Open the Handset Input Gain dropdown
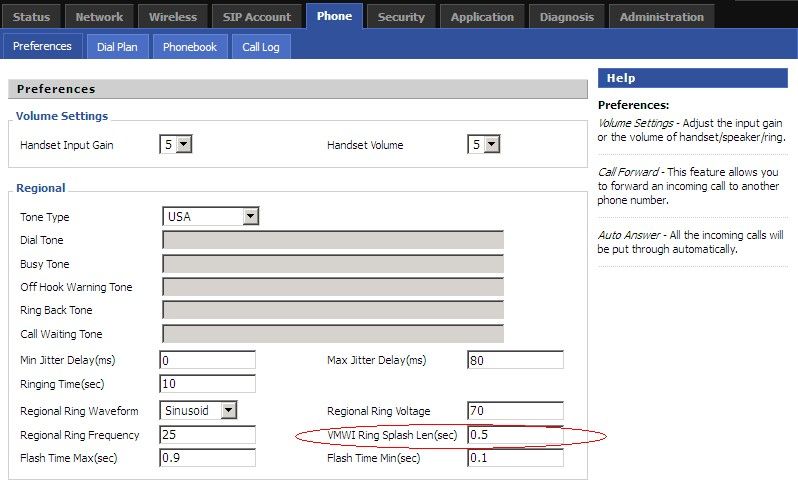 pos(176,145)
